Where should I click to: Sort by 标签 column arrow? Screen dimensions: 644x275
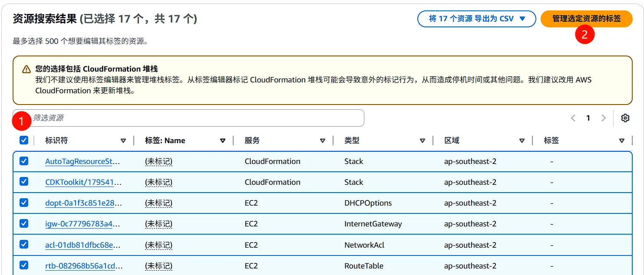coord(621,141)
